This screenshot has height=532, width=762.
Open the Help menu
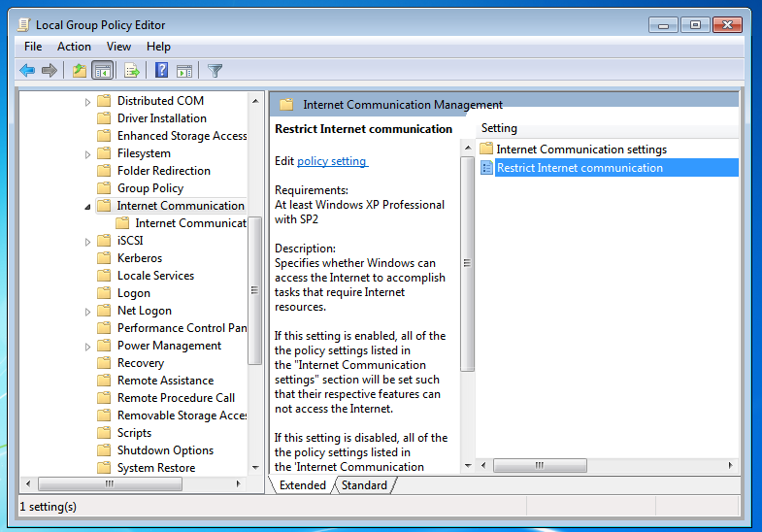158,47
